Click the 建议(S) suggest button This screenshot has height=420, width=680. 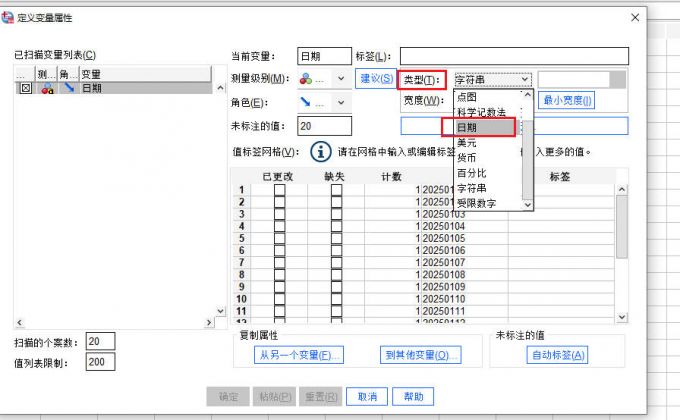[376, 79]
